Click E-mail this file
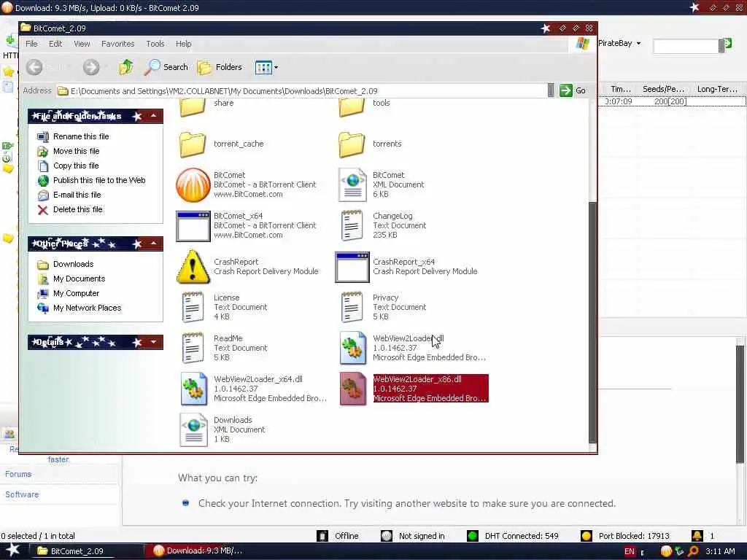The width and height of the screenshot is (747, 560). [x=69, y=195]
